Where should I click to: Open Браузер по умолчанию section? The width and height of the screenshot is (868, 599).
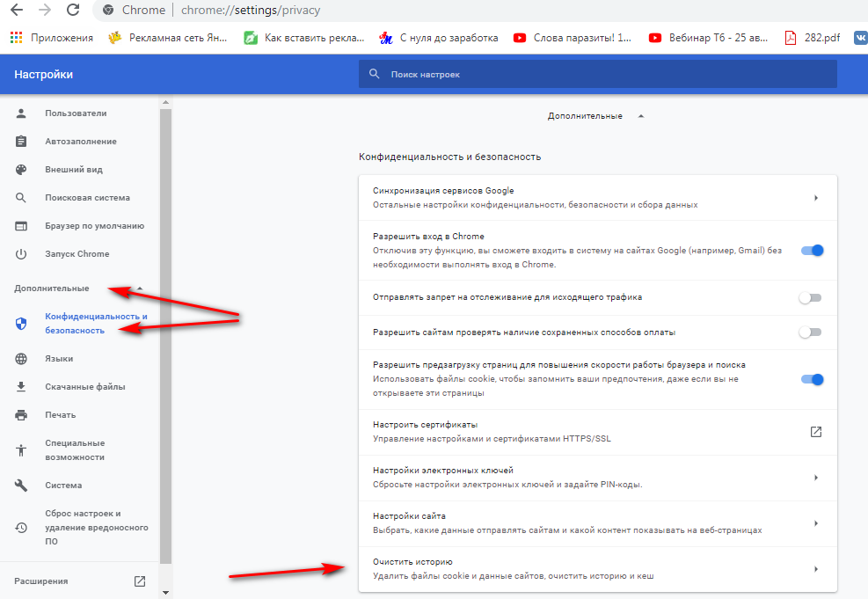click(x=95, y=226)
